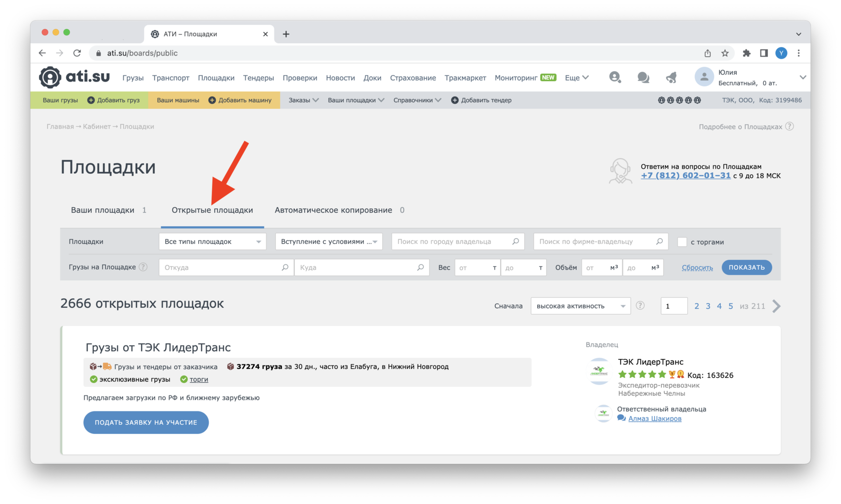Click the page number input field
This screenshot has width=841, height=504.
coord(674,306)
